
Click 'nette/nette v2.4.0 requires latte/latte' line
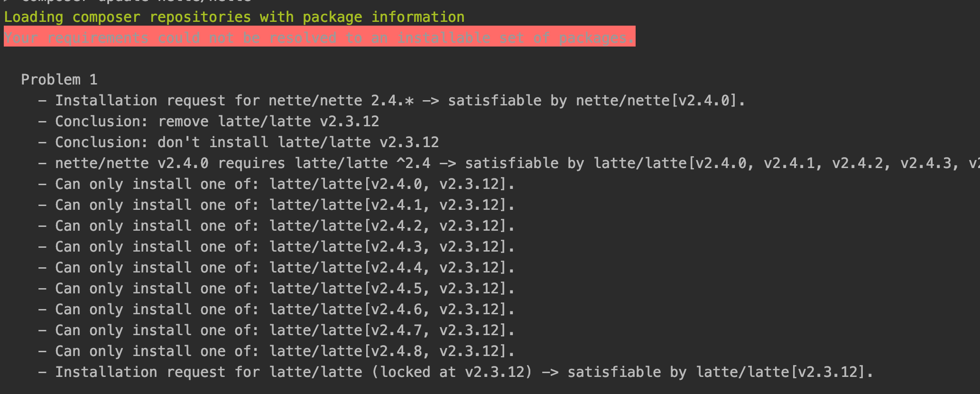point(509,163)
